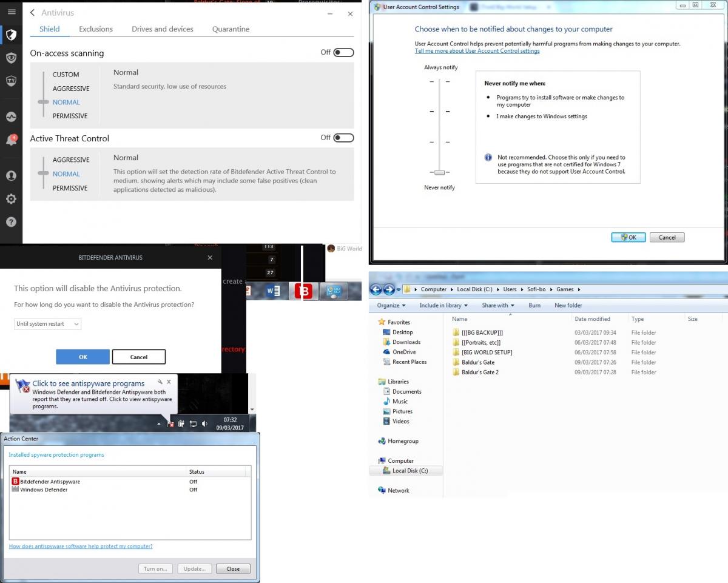Open 'Tell me more about User Account Control' link
The image size is (728, 583).
[477, 51]
